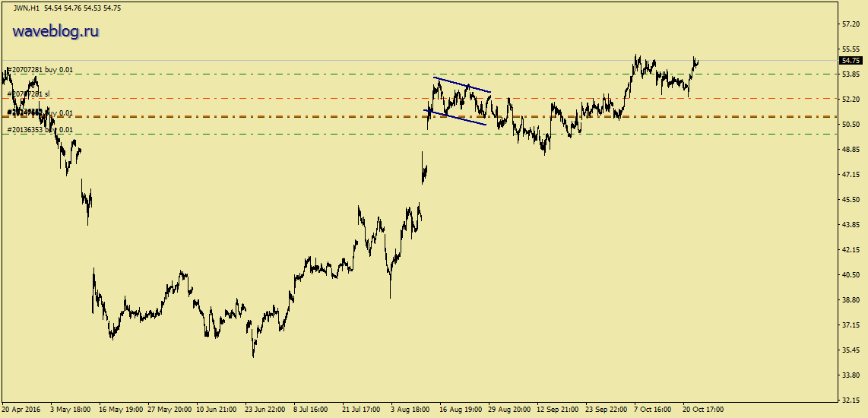Click the 37.15 price axis label
This screenshot has height=418, width=868.
click(850, 325)
